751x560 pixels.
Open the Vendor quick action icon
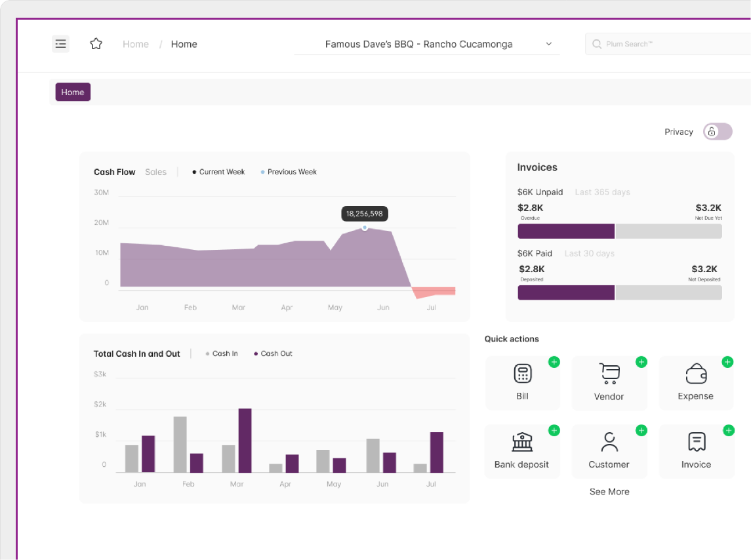click(x=609, y=374)
